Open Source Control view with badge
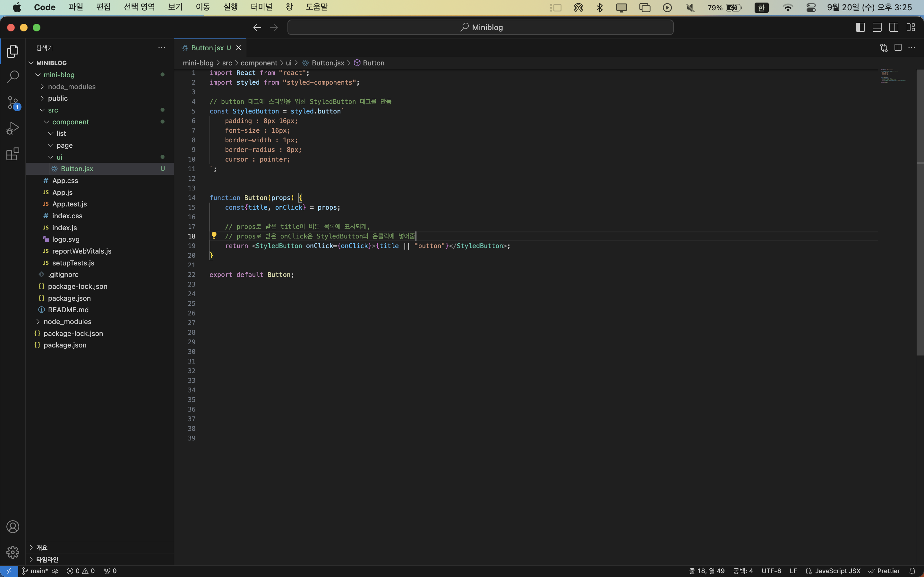This screenshot has height=577, width=924. (13, 102)
